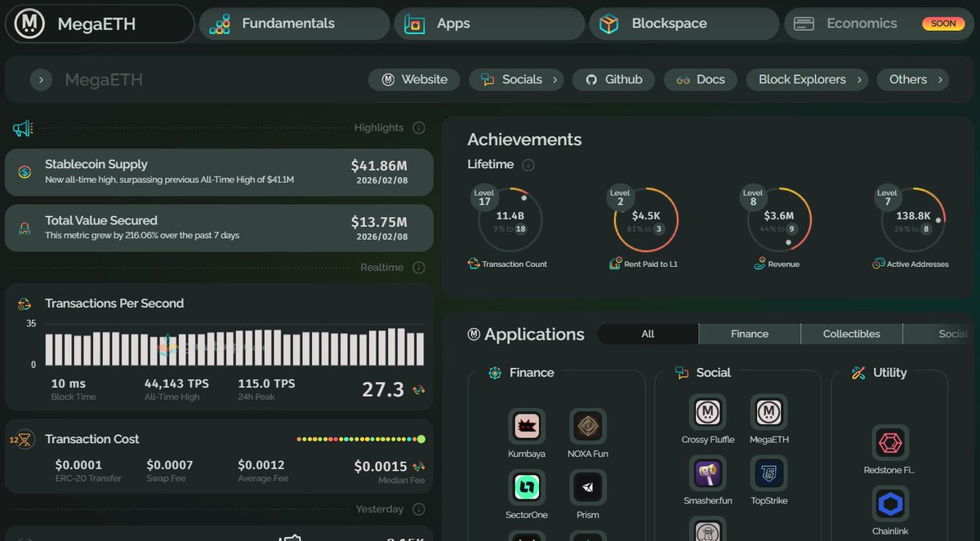Click the Level 2 Rent Paid progress ring

point(646,220)
